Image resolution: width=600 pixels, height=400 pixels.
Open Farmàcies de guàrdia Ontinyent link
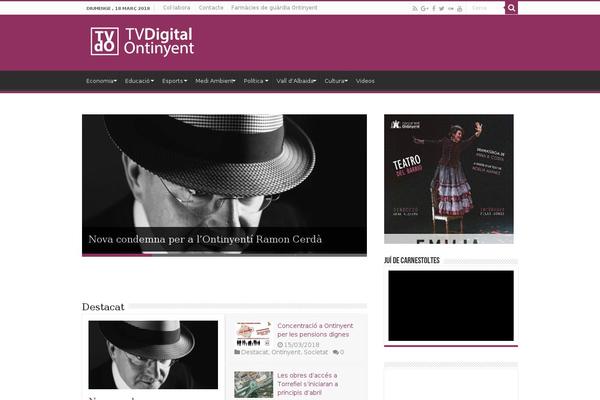[274, 8]
